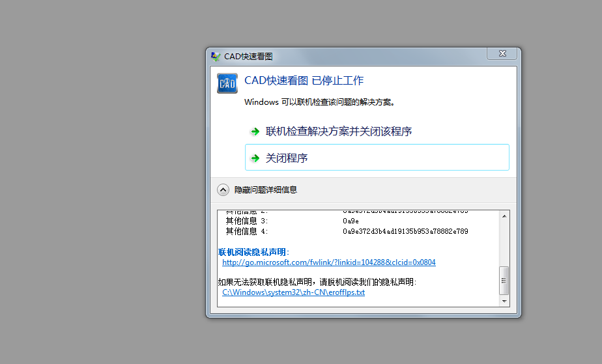
Task: Close the CAD快速看图 error dialog
Action: coord(502,53)
